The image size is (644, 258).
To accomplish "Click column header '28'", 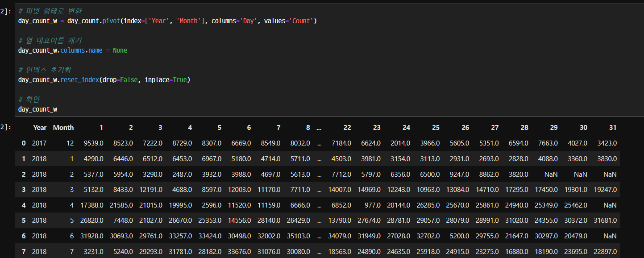I will (524, 128).
